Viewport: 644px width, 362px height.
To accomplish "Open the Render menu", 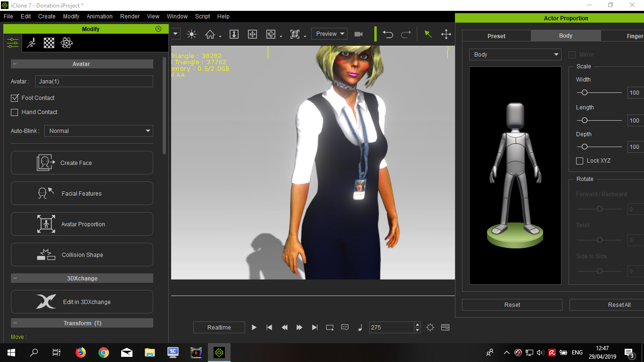I will pos(130,16).
